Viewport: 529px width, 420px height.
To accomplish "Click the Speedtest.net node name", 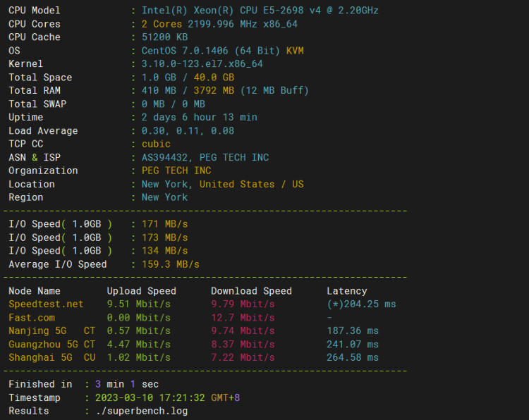I will [46, 304].
